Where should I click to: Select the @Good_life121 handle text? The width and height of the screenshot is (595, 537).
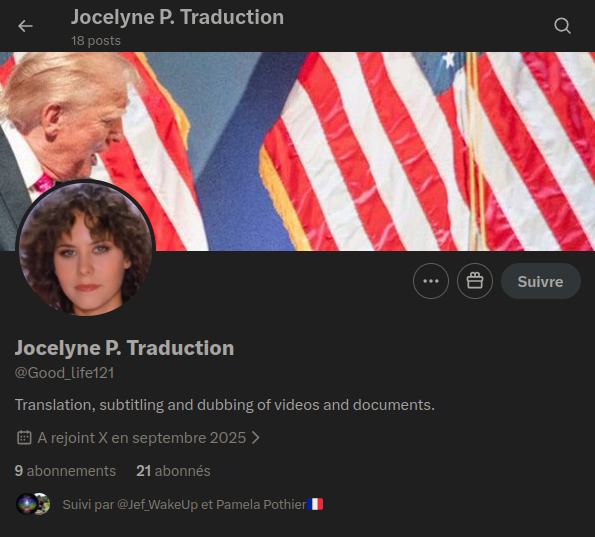click(x=65, y=373)
